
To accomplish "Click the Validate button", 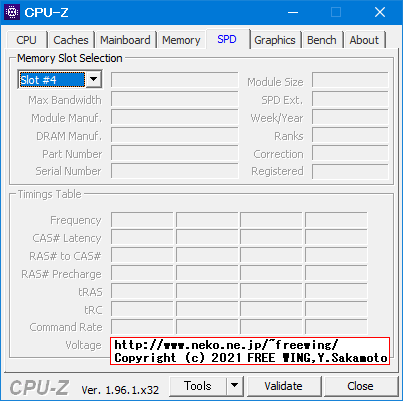I will click(x=284, y=386).
